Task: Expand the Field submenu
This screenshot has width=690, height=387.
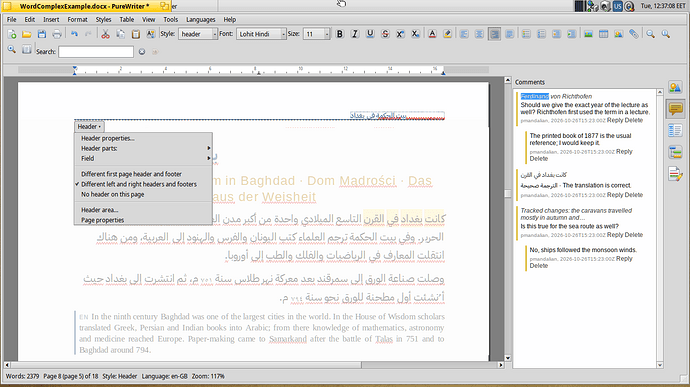Action: (143, 158)
